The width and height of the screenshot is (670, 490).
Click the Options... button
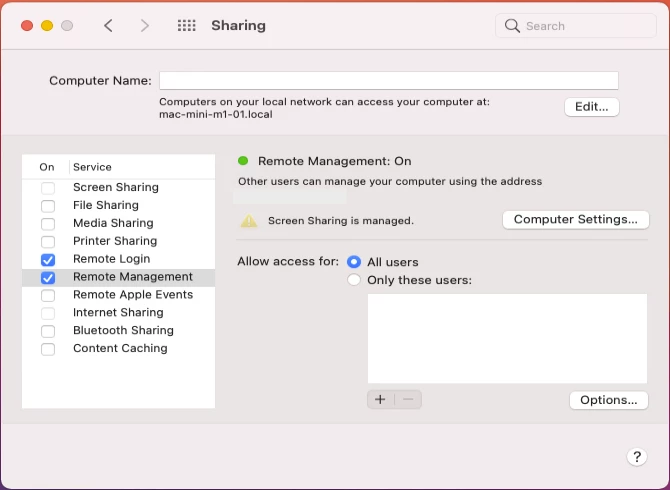(608, 400)
